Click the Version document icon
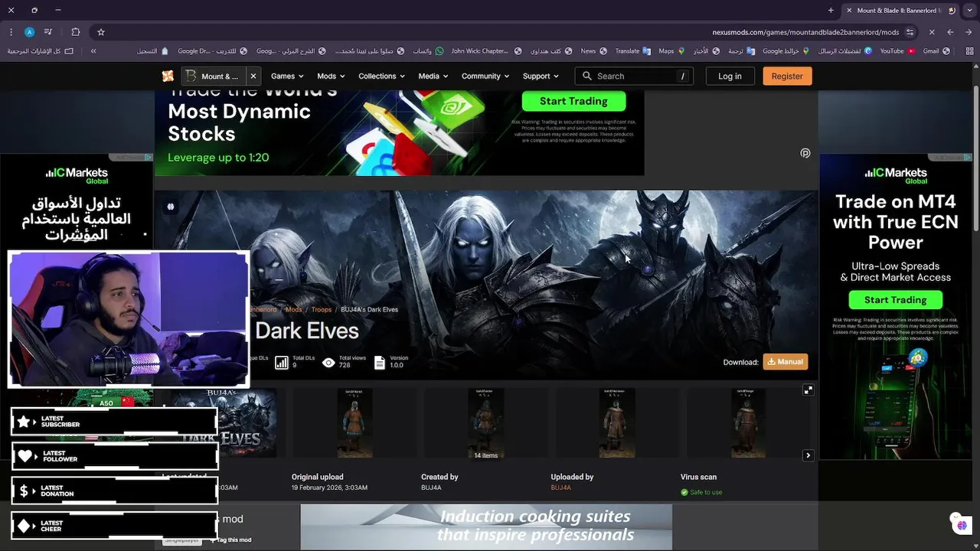 [x=380, y=363]
